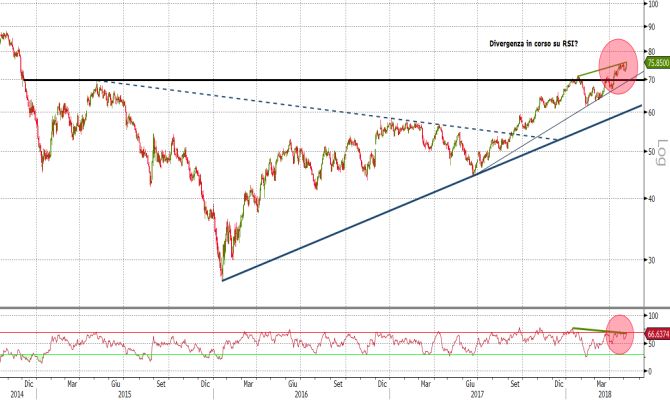Click the 2017 year label
This screenshot has width=670, height=400.
tap(477, 394)
